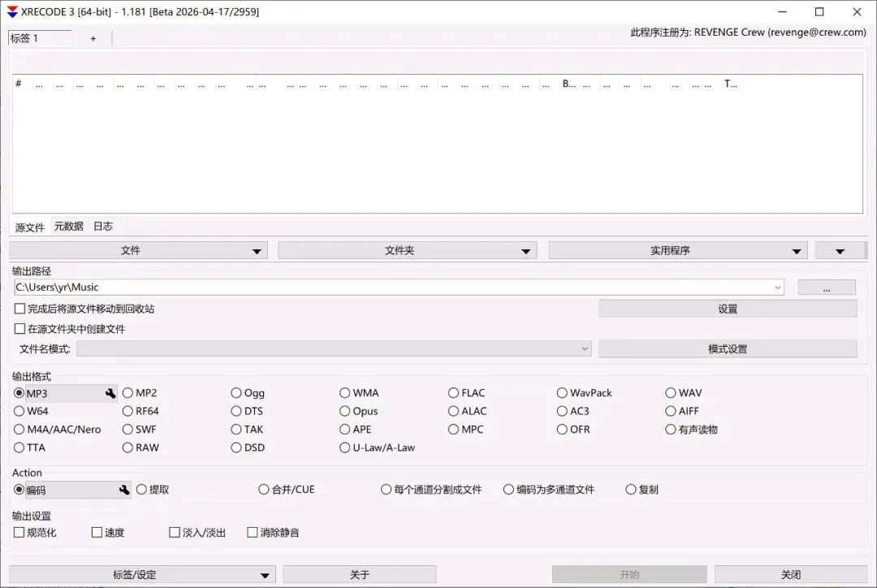Select the Ogg output format
Image resolution: width=877 pixels, height=588 pixels.
248,393
